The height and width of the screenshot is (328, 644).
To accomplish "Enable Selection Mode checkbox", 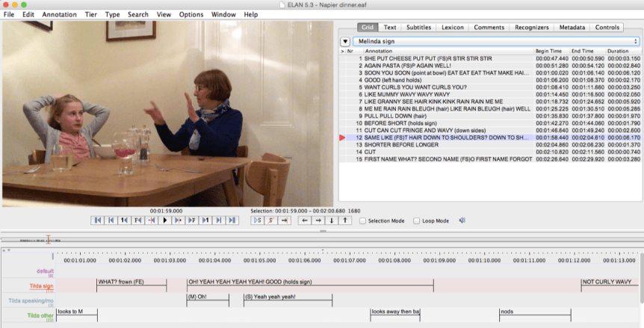I will 363,221.
